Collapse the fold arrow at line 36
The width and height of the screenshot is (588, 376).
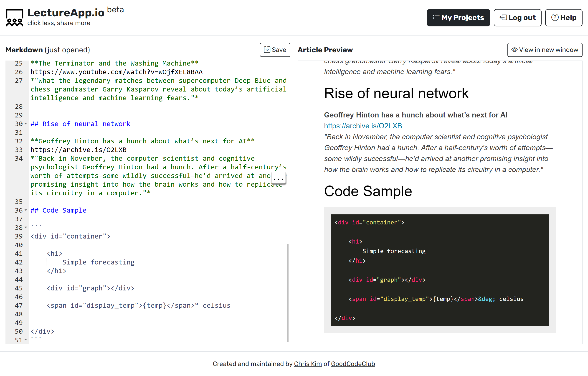[x=26, y=210]
